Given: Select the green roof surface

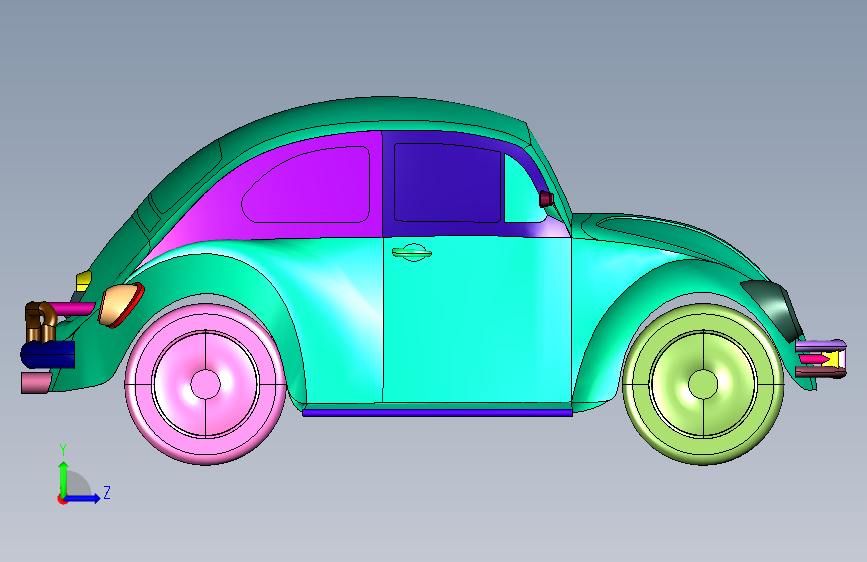Looking at the screenshot, I should point(382,111).
